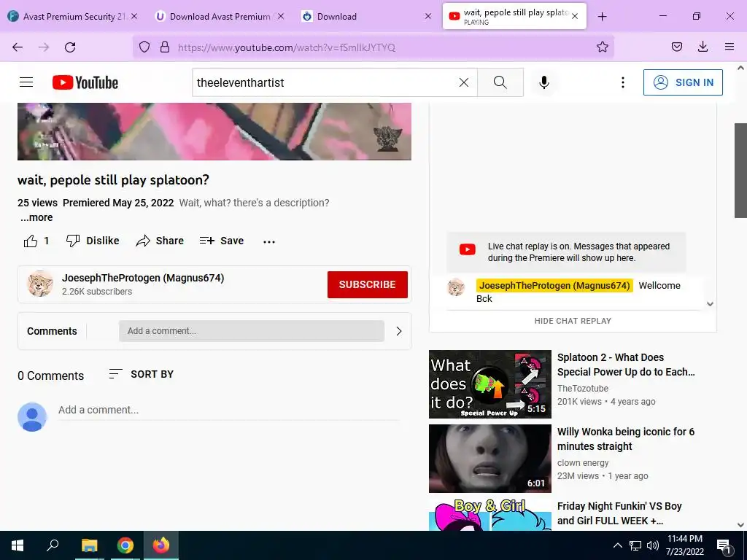747x560 pixels.
Task: Click the page vertical scrollbar thumb
Action: click(740, 171)
